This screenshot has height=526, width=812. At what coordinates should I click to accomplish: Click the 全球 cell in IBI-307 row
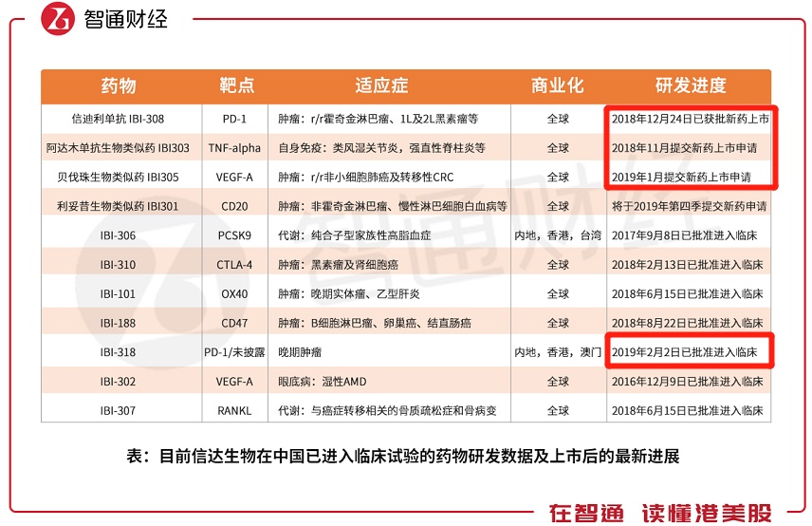point(558,411)
